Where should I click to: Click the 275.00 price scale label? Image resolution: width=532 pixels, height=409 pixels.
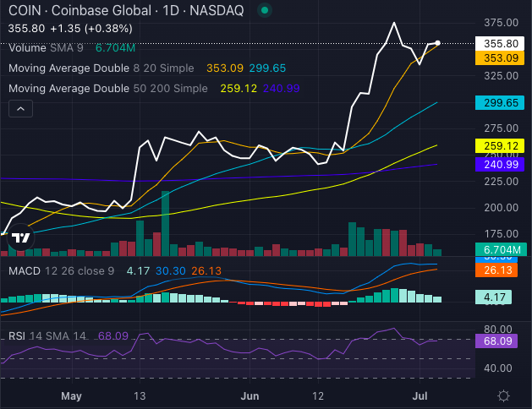(x=501, y=128)
